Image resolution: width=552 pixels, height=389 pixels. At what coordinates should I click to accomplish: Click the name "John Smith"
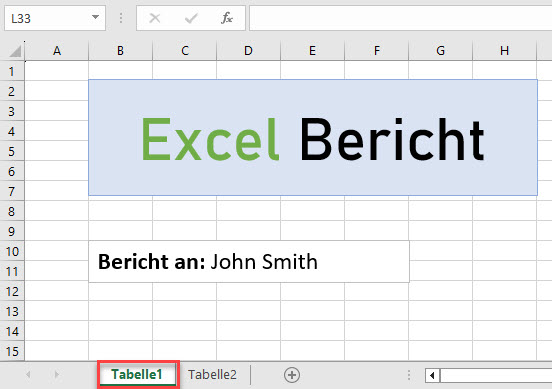click(264, 262)
